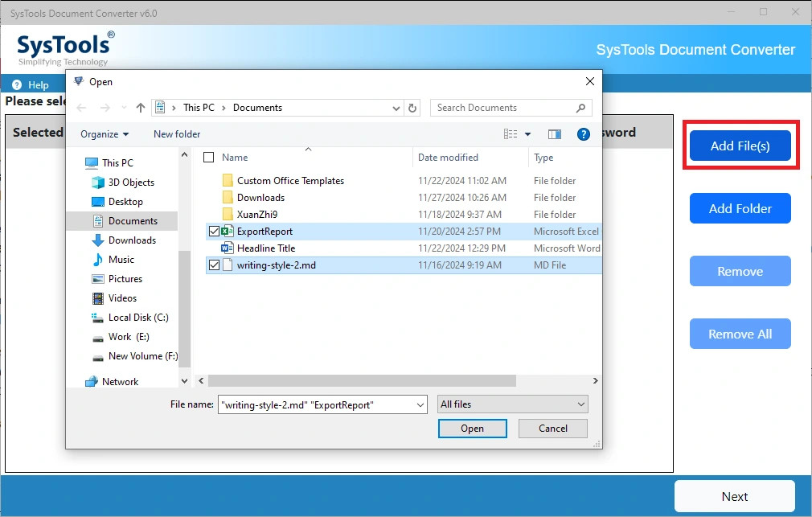Uncheck the writing-style-2.md checkbox
This screenshot has height=517, width=812.
214,265
